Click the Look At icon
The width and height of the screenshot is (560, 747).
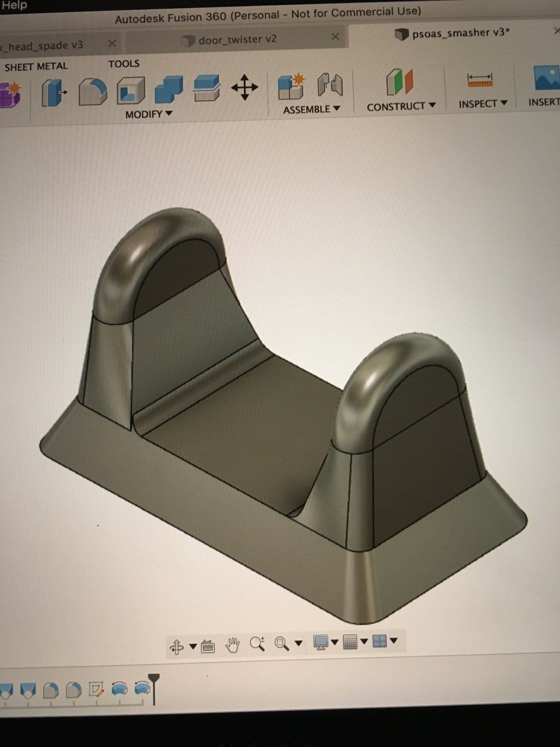coord(208,647)
